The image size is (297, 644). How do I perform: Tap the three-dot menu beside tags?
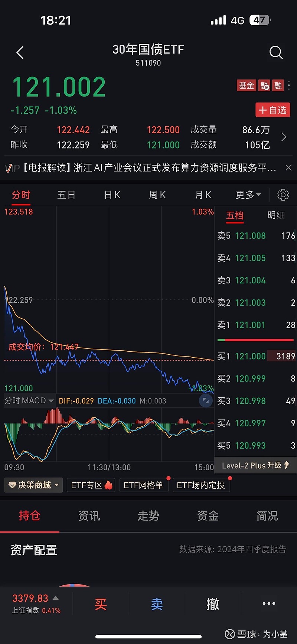click(x=289, y=86)
